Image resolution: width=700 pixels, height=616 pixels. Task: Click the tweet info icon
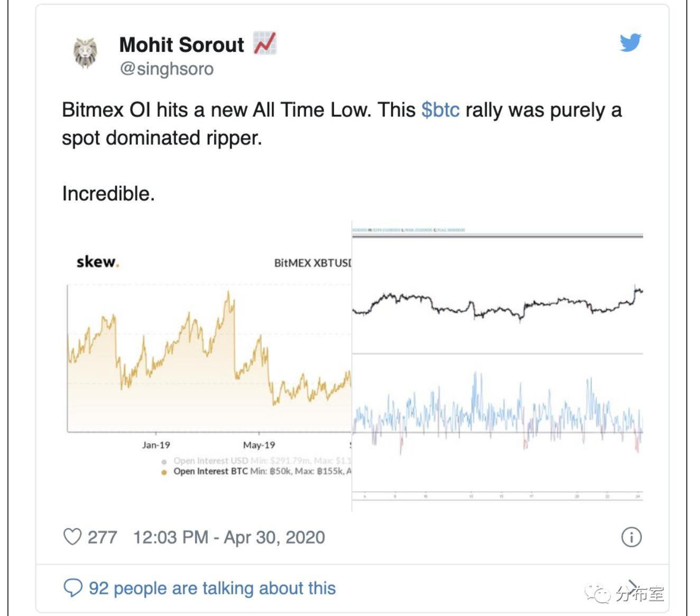pos(631,537)
